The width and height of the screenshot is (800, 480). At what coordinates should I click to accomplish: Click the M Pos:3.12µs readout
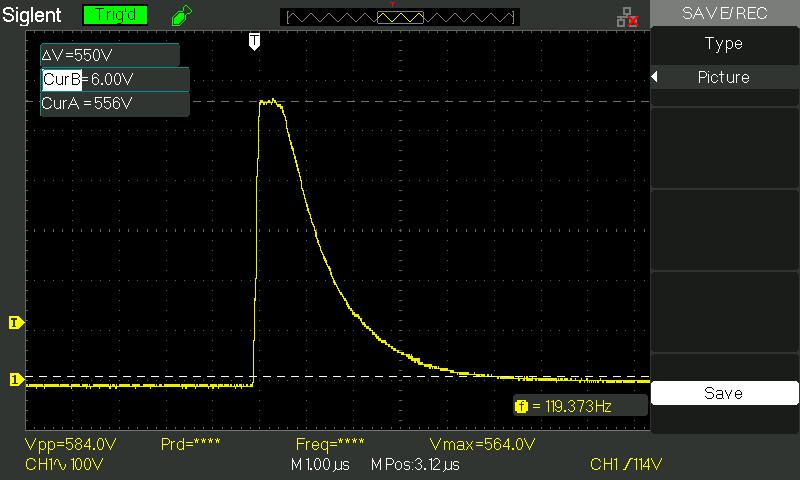415,465
